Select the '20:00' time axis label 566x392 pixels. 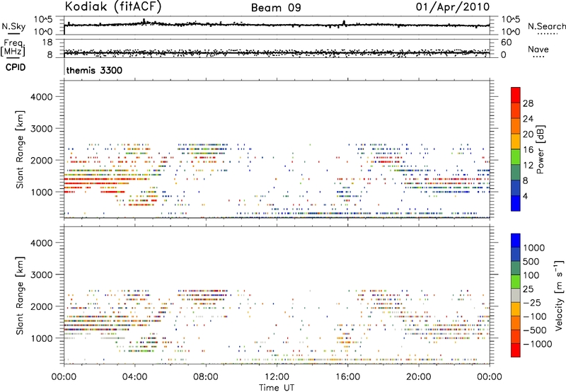coord(419,377)
